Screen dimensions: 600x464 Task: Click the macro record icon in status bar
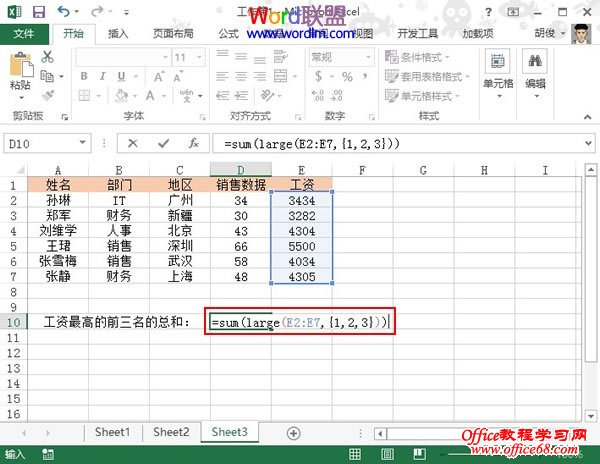tap(48, 454)
